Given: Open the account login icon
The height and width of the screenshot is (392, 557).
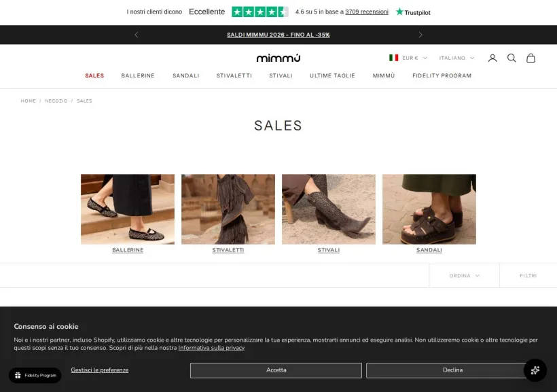Looking at the screenshot, I should click(492, 58).
